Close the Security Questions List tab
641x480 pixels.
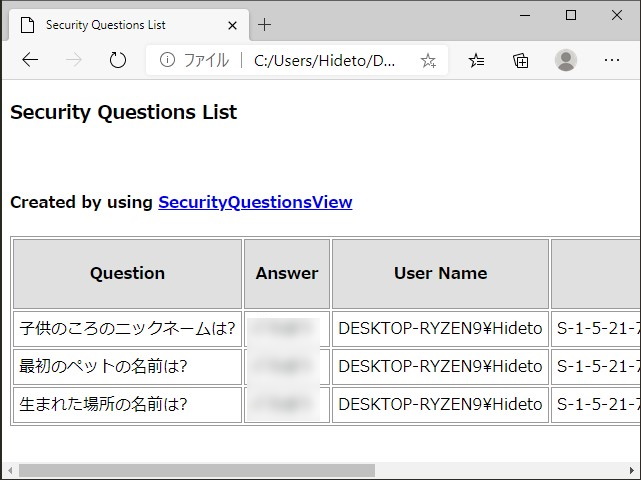tap(232, 25)
